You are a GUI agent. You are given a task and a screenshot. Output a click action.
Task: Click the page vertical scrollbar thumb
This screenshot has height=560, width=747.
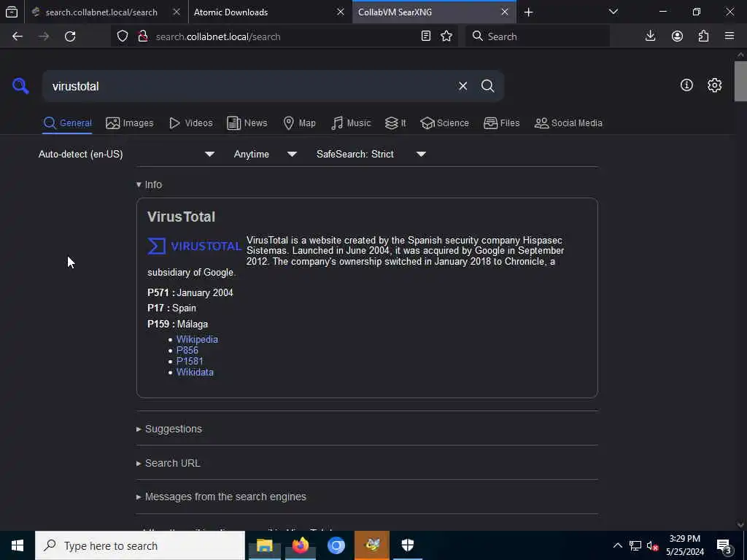[740, 82]
